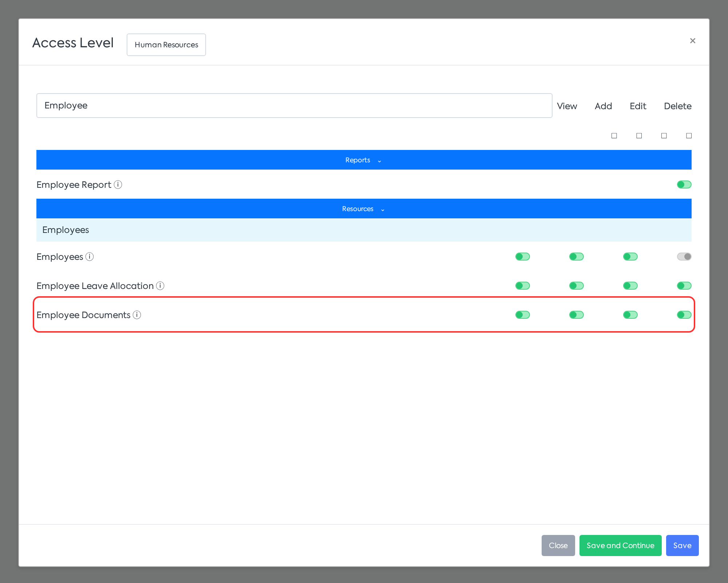Click the Employee Report label
The image size is (728, 583).
[74, 185]
